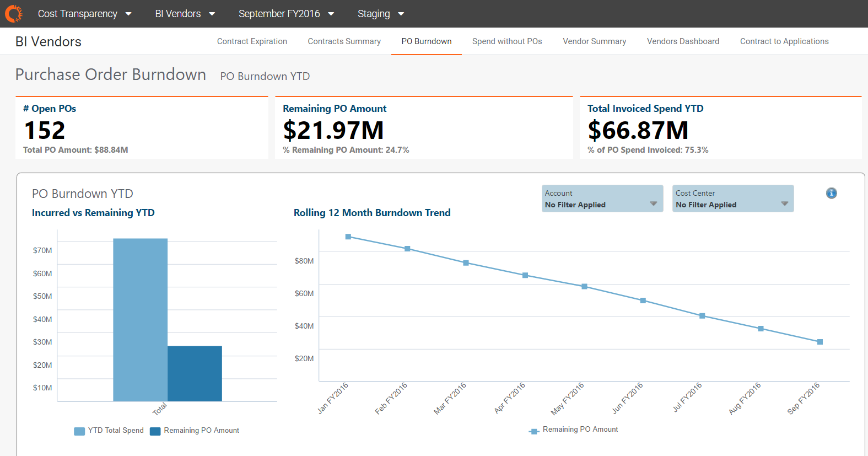Viewport: 868px width, 456px height.
Task: Click the line chart legend marker
Action: 533,431
